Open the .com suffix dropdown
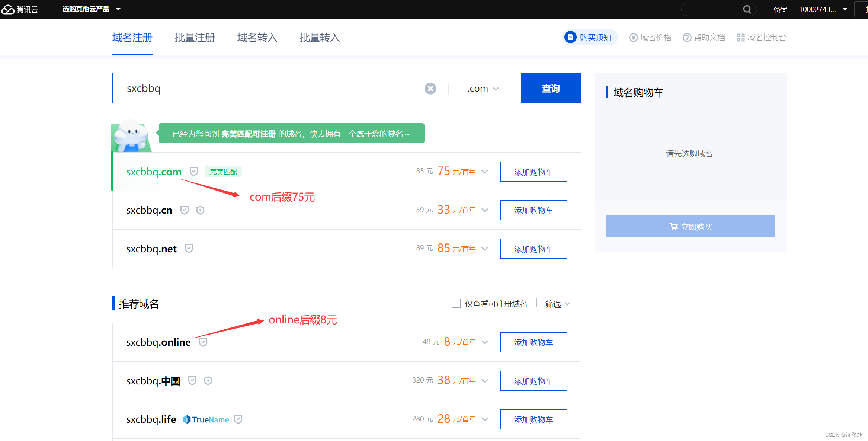 click(x=483, y=89)
